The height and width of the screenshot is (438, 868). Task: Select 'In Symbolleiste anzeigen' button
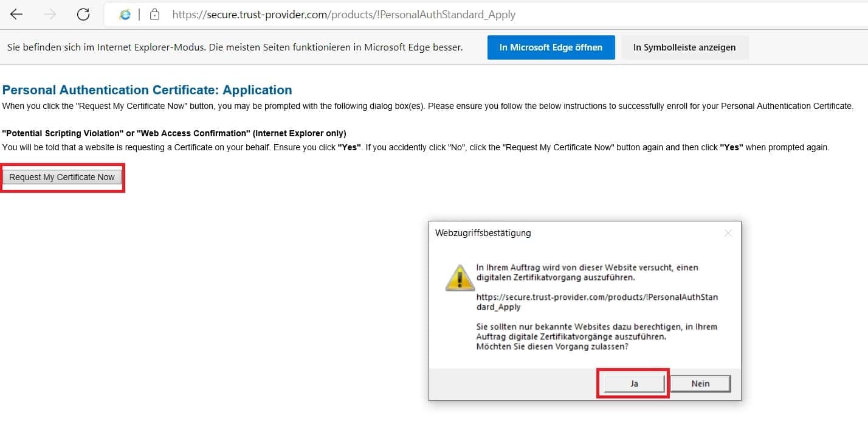point(684,47)
